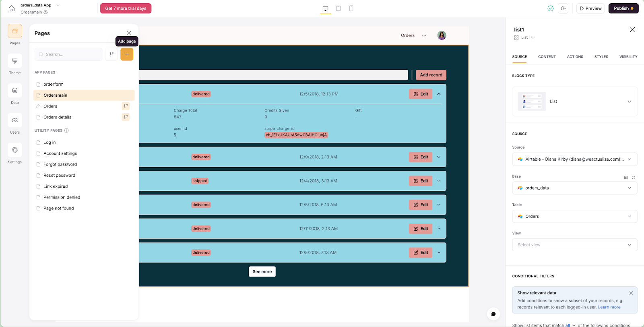Screen dimensions: 644x327
Task: Open the user avatar menu
Action: (x=442, y=35)
